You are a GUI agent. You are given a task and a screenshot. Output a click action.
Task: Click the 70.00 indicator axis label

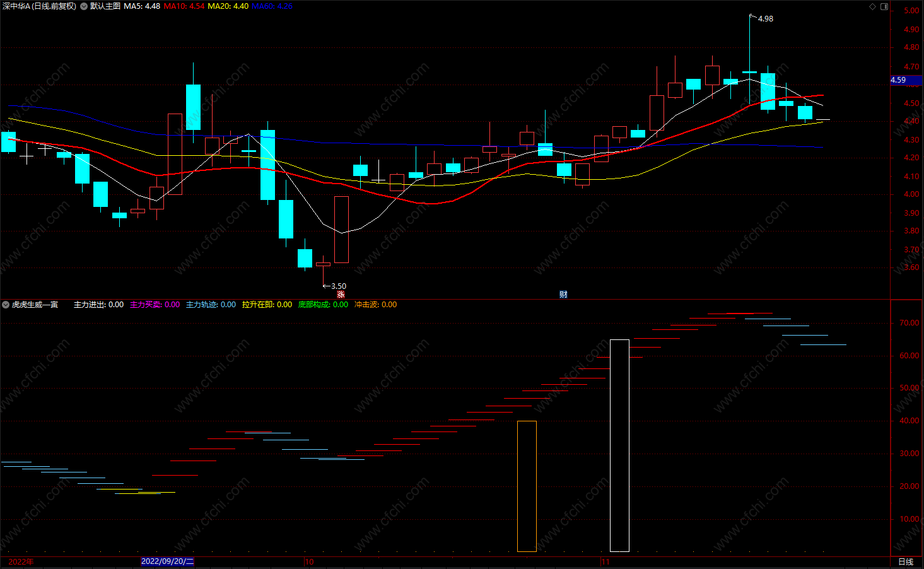909,323
